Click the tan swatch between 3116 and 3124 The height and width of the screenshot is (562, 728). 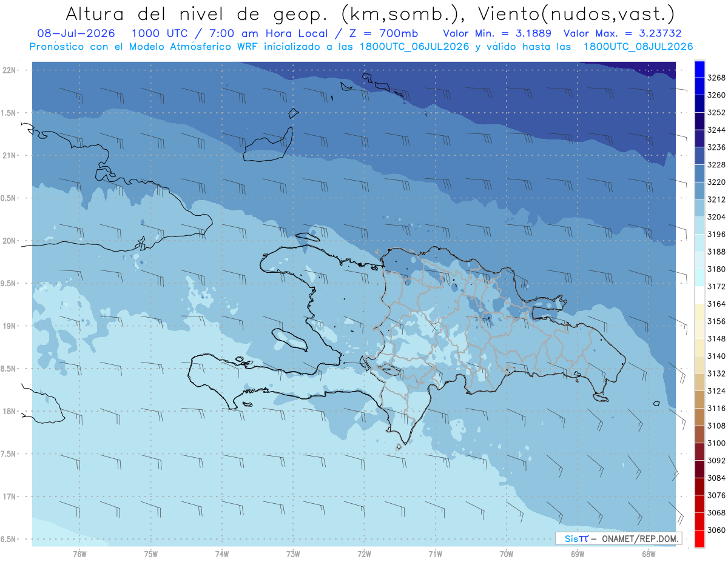tap(699, 400)
